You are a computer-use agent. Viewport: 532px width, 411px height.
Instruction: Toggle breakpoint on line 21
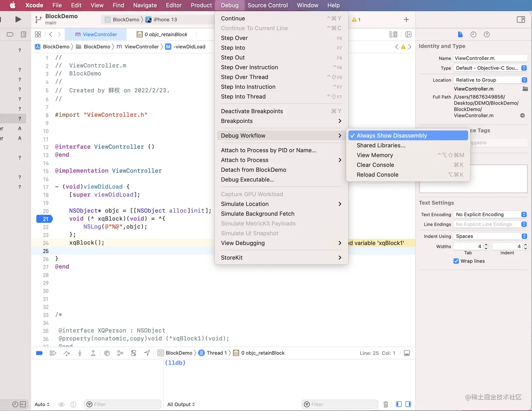click(45, 219)
